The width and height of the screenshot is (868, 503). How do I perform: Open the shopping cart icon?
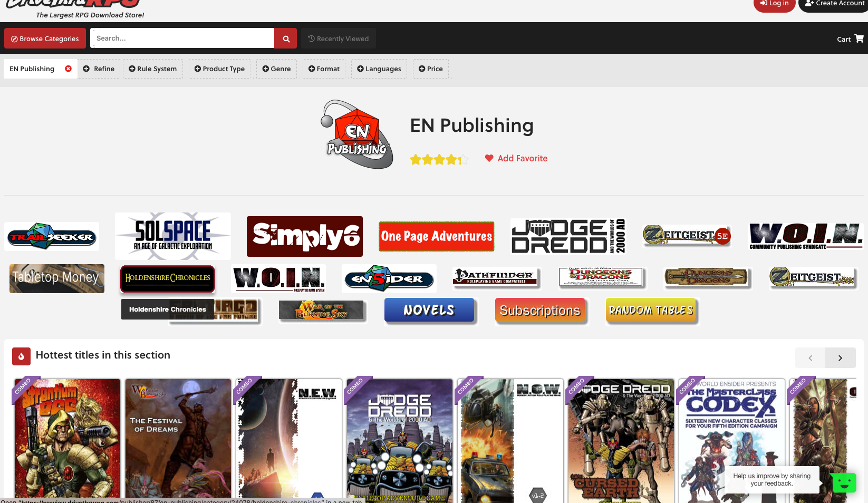click(x=859, y=38)
